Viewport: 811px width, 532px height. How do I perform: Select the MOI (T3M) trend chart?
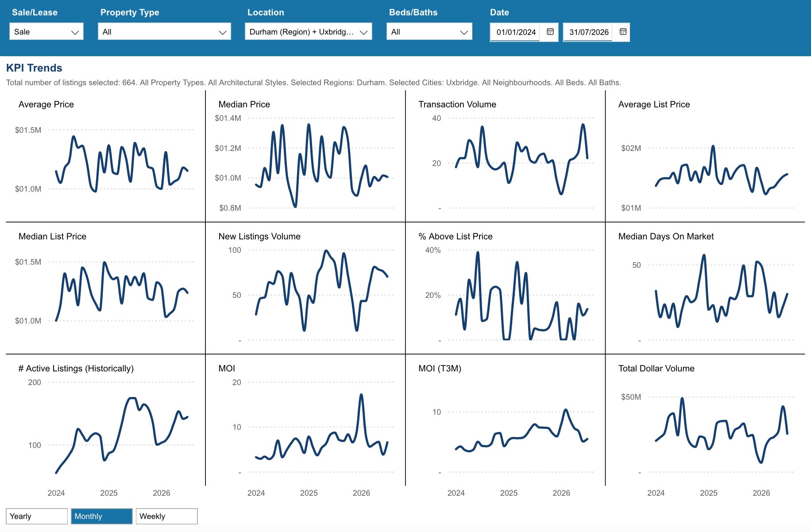(x=505, y=420)
